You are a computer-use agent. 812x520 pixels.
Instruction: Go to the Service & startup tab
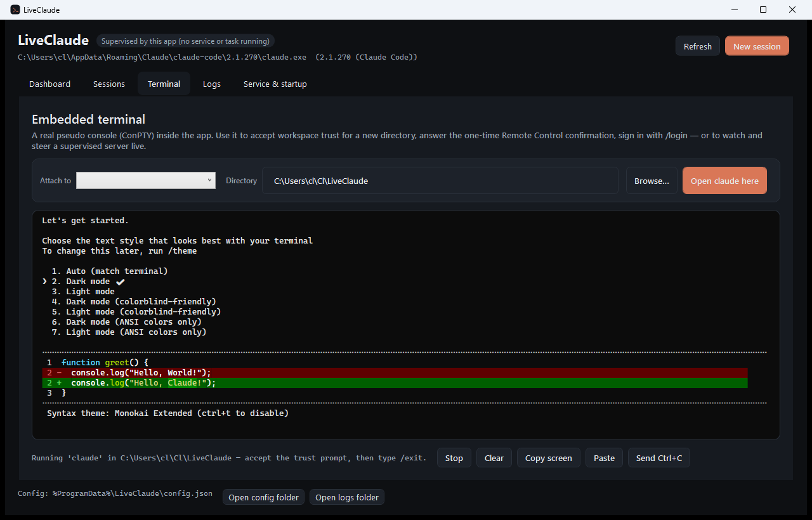coord(275,84)
